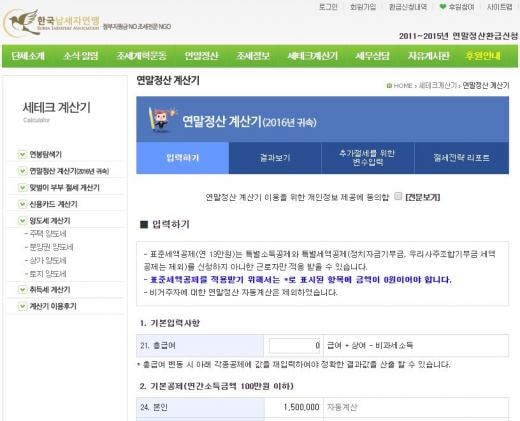Expand the 연말정산 계산기(2016년 귀속) sidebar item
The image size is (520, 421).
pyautogui.click(x=69, y=171)
